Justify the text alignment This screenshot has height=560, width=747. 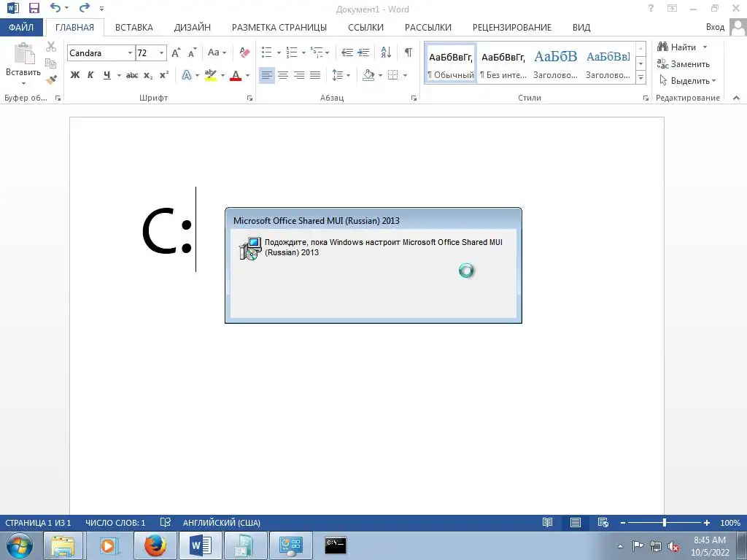click(x=315, y=75)
